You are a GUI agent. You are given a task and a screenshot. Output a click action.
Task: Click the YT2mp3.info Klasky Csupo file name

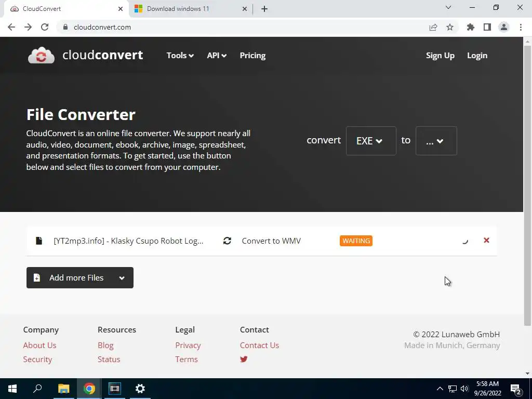(128, 241)
